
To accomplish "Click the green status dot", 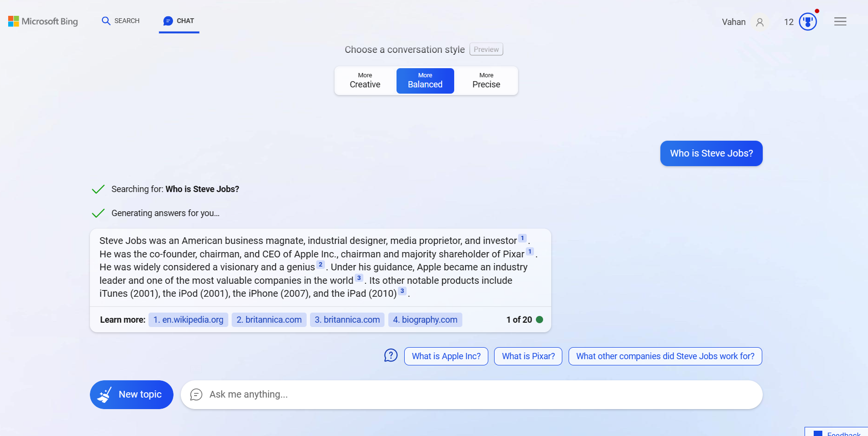I will coord(539,320).
